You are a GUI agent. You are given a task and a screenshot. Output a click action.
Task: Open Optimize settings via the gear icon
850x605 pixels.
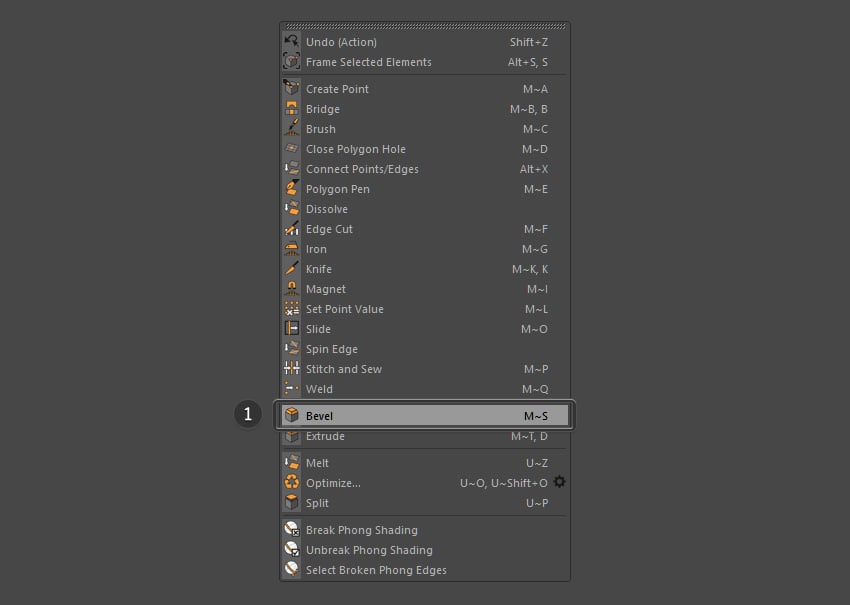coord(559,483)
